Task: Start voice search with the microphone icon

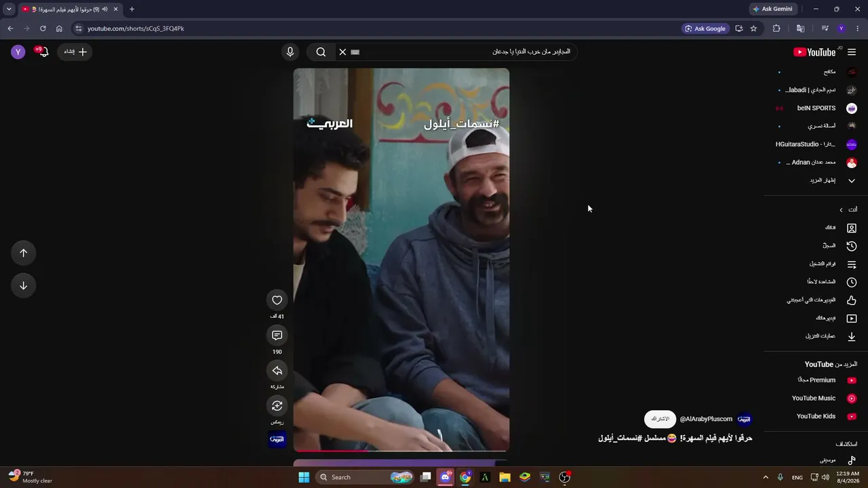Action: point(290,52)
